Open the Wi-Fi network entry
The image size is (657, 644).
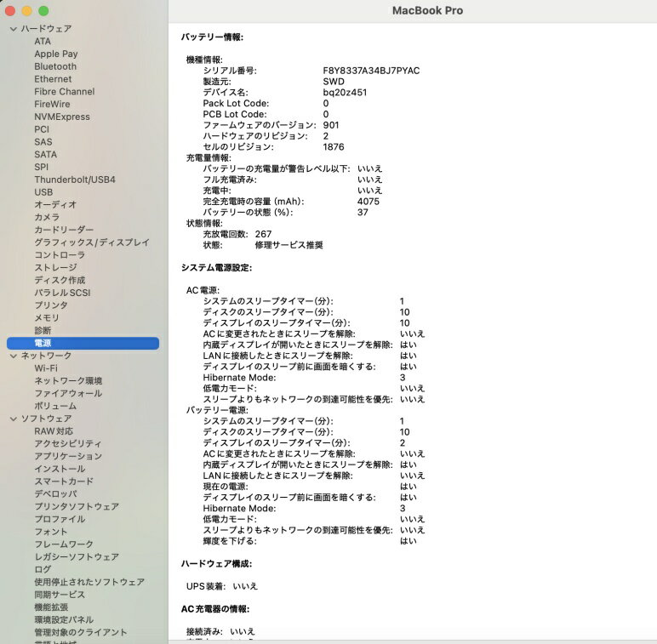point(46,368)
